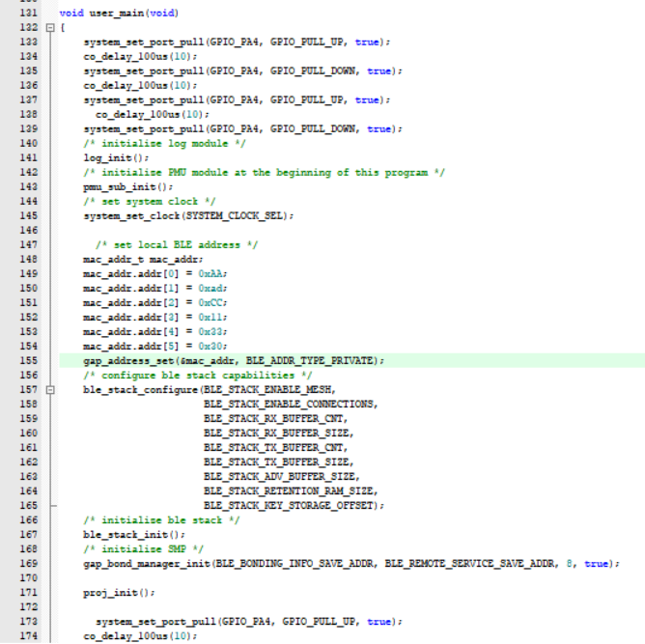Click the "initialise log module" comment

[x=164, y=143]
